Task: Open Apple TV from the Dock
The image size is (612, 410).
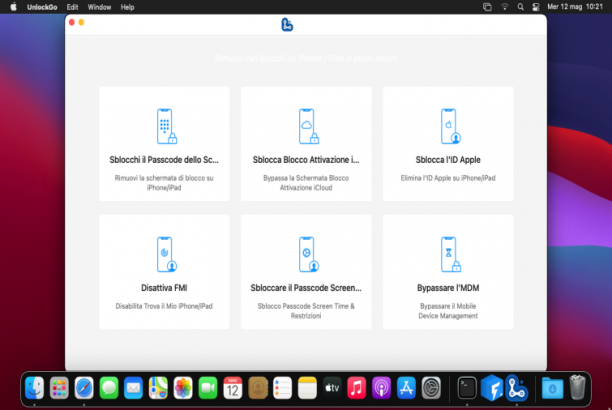Action: [x=332, y=388]
